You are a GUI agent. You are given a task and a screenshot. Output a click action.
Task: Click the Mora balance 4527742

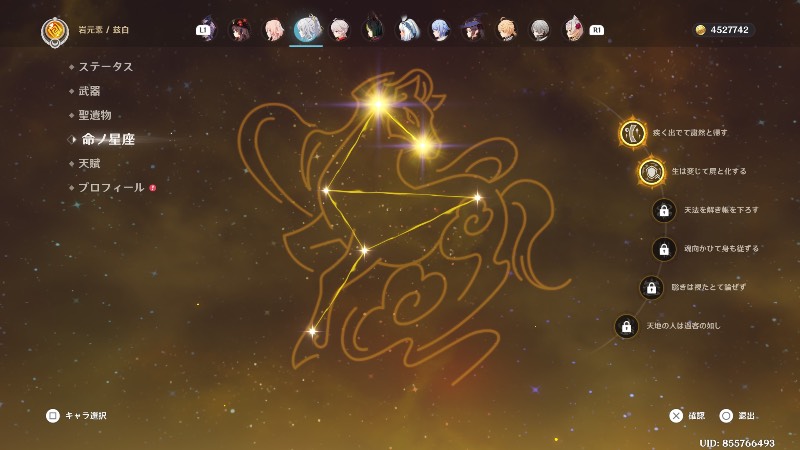tap(730, 30)
